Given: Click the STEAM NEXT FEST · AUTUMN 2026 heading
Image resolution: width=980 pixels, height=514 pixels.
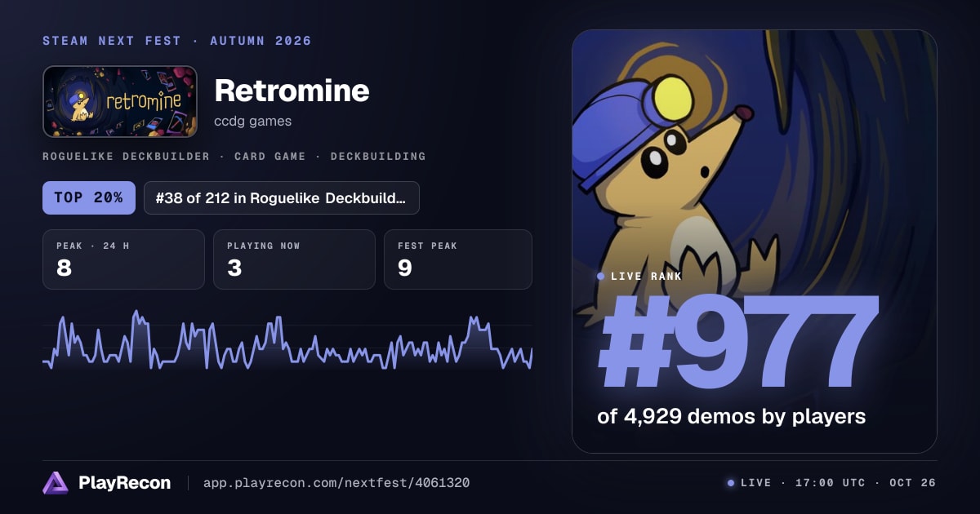Looking at the screenshot, I should click(x=177, y=41).
